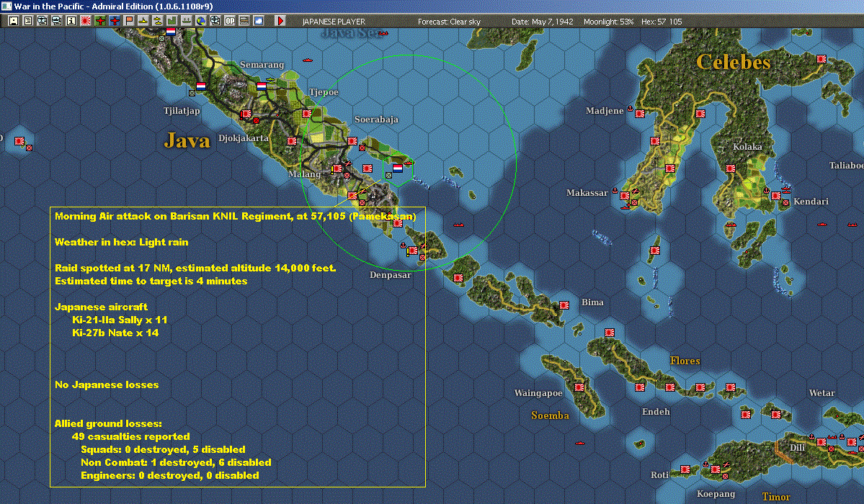Select the Japanese base marker at Soerabaja
The image size is (864, 504).
point(352,141)
